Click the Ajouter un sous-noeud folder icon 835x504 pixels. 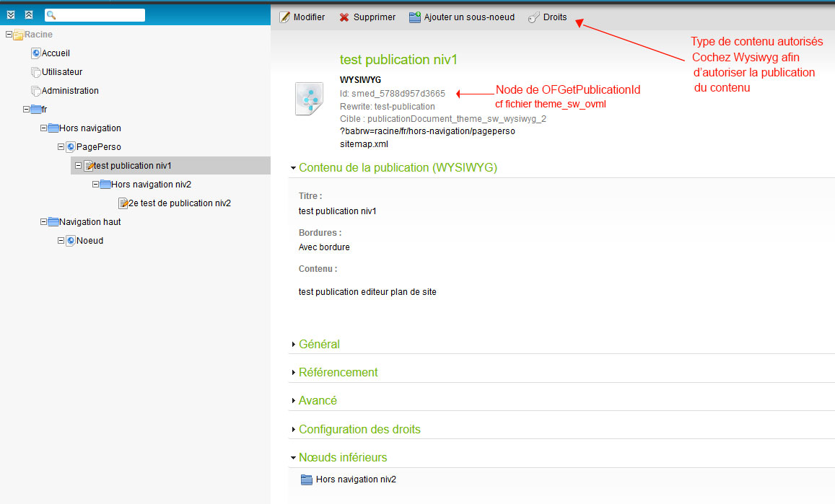coord(415,17)
